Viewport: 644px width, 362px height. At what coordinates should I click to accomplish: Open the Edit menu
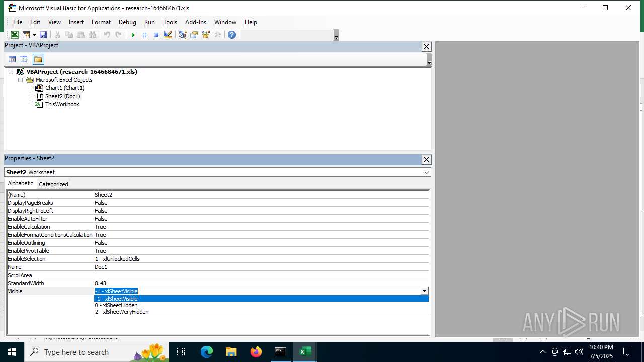click(x=35, y=22)
